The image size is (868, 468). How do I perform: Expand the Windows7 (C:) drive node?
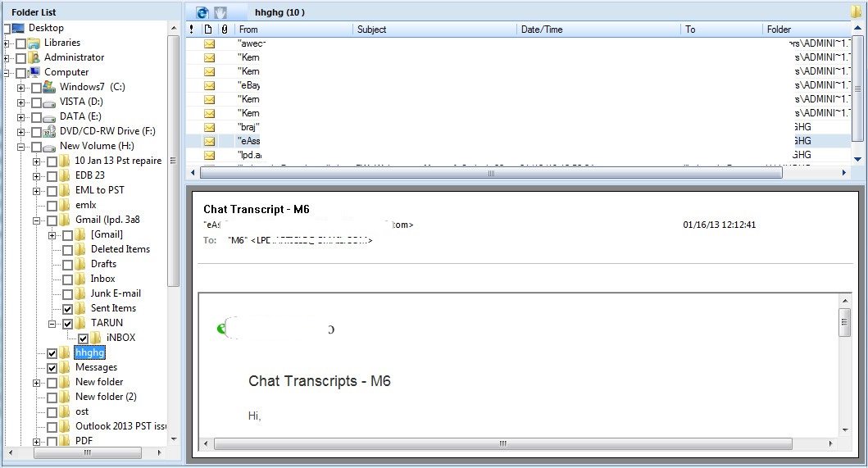(21, 88)
